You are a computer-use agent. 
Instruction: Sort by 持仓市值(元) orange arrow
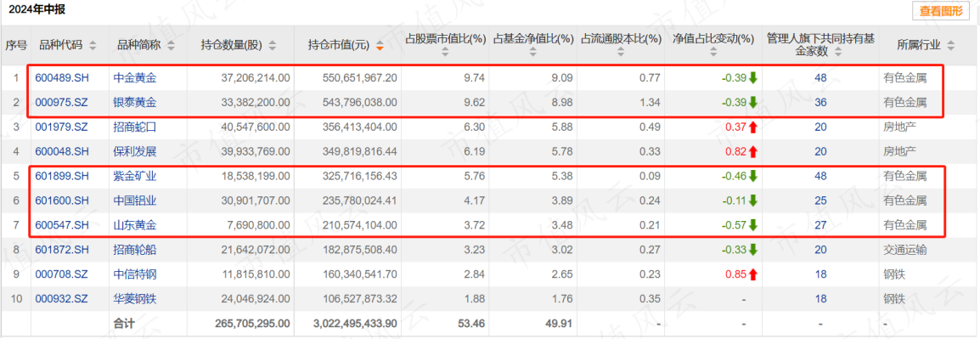(x=380, y=46)
